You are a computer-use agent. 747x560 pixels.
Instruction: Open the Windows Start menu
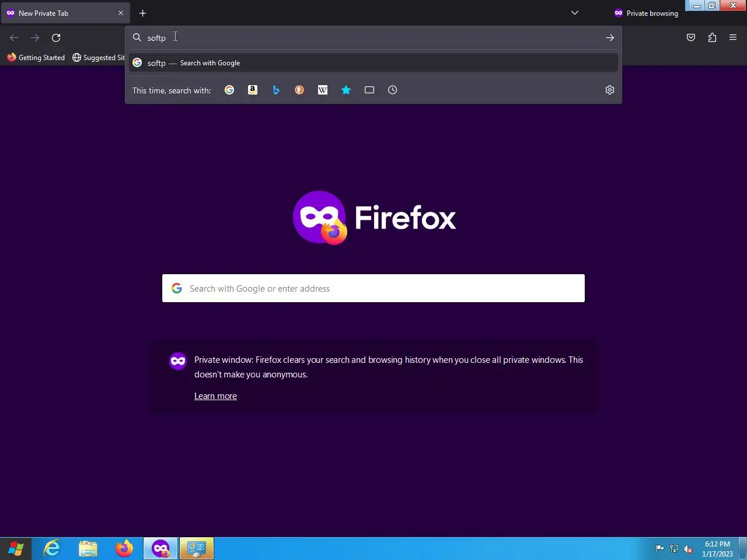pyautogui.click(x=16, y=549)
